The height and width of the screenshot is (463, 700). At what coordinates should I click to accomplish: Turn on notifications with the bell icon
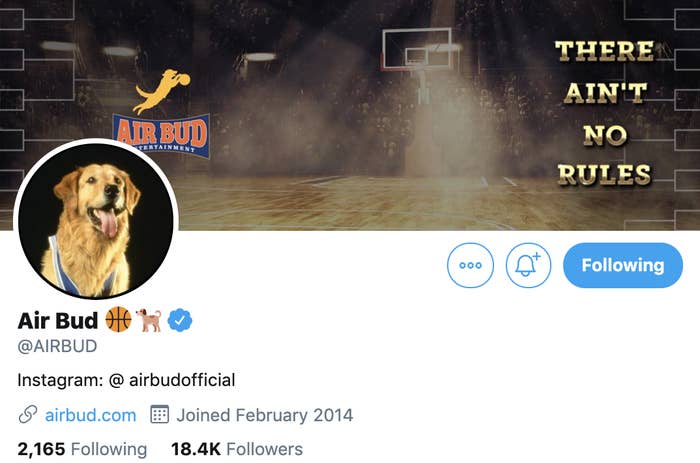[528, 265]
